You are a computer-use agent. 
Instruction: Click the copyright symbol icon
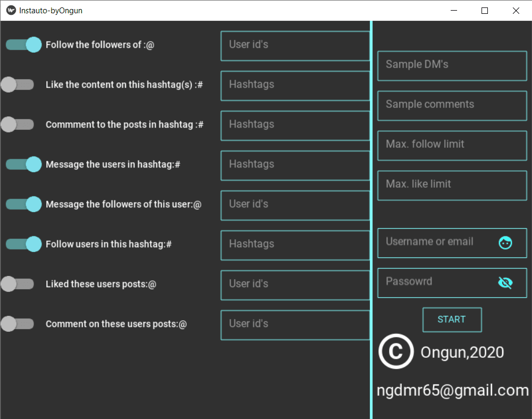point(396,351)
